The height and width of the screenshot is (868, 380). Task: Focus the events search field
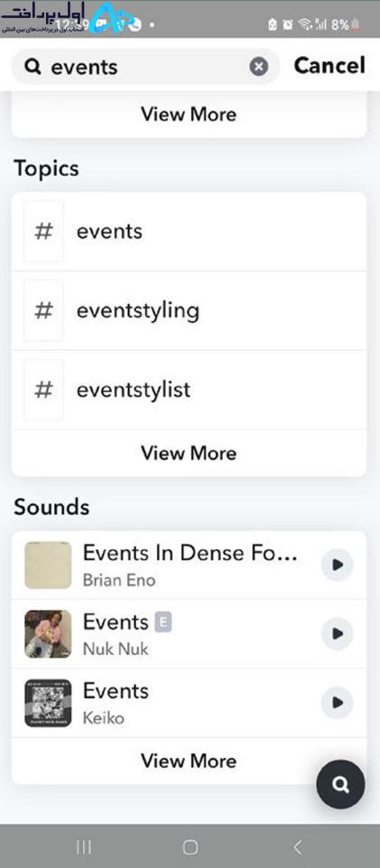pyautogui.click(x=145, y=67)
